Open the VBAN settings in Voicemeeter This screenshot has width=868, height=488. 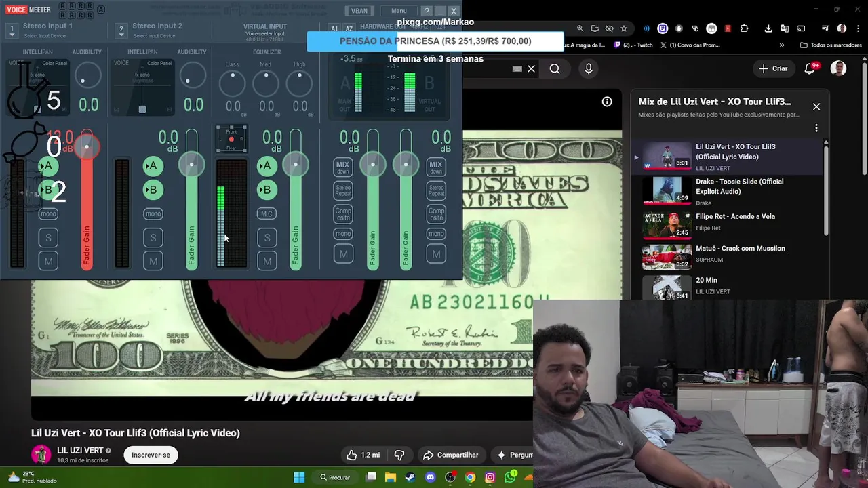[359, 11]
